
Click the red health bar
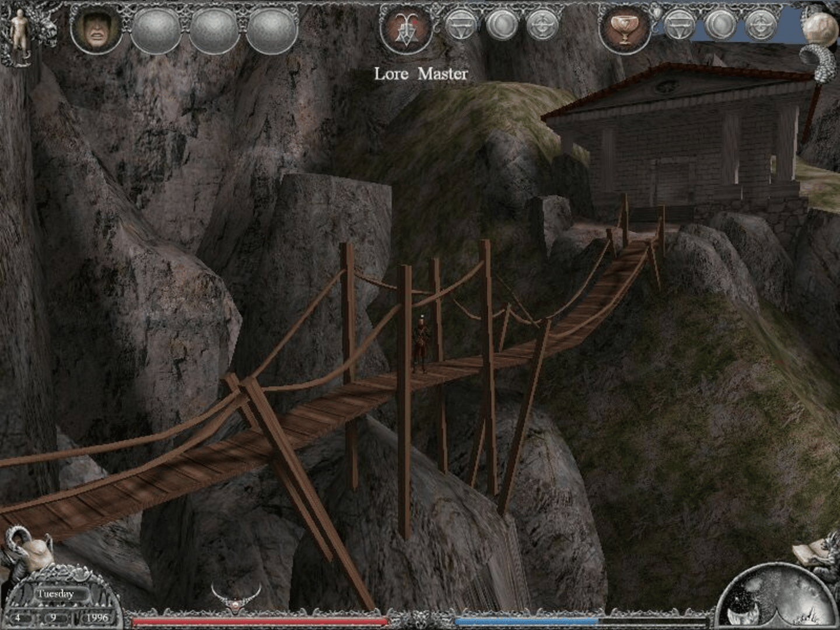260,622
